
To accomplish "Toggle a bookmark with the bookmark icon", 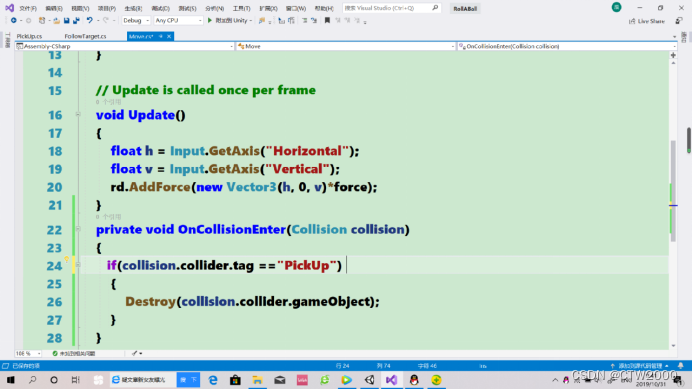I will 327,20.
